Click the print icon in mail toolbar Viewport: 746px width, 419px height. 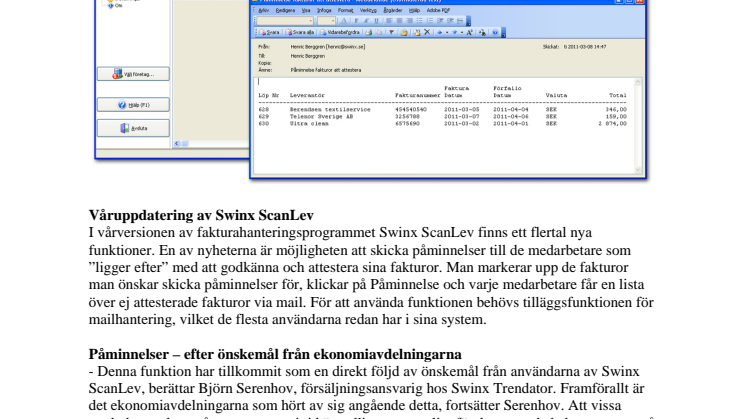368,32
